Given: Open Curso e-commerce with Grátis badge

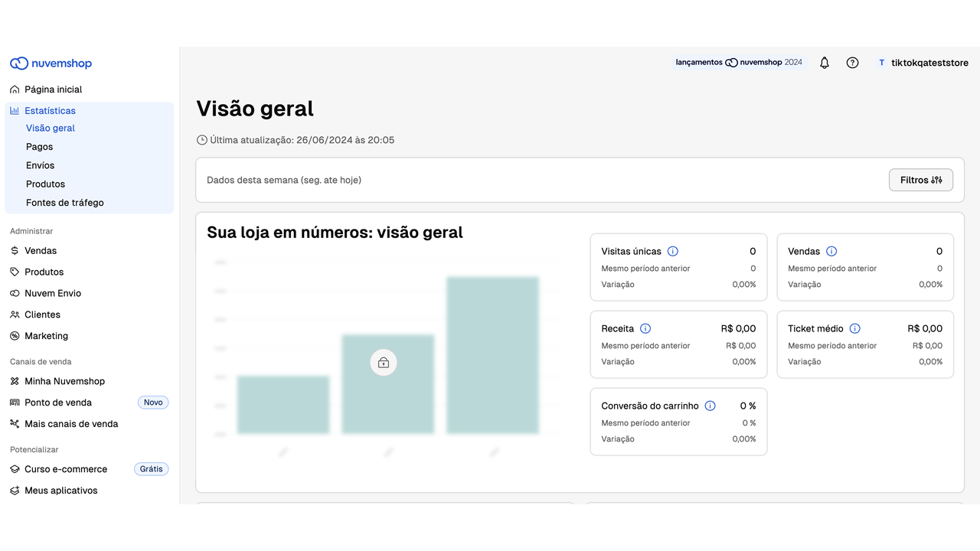Looking at the screenshot, I should tap(66, 469).
